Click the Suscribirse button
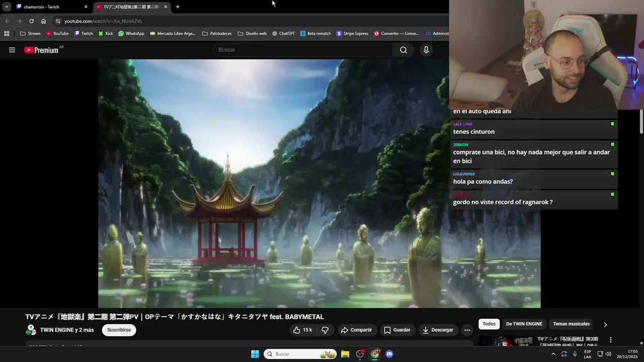 tap(119, 330)
